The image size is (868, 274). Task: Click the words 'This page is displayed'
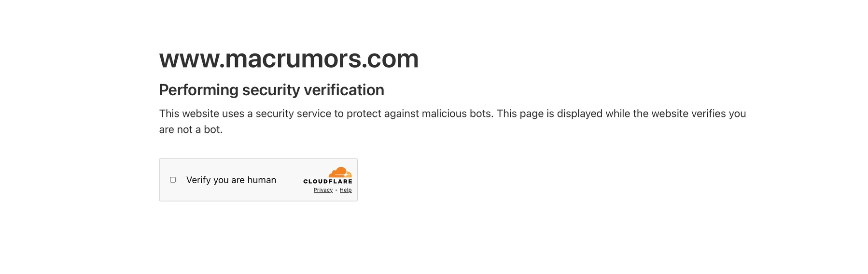[x=549, y=114]
